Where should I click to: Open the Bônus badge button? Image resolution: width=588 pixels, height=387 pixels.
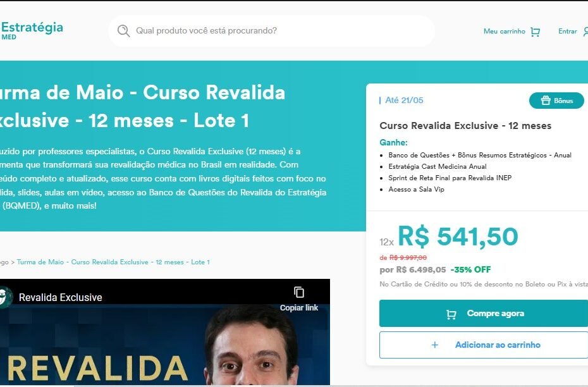(x=556, y=101)
